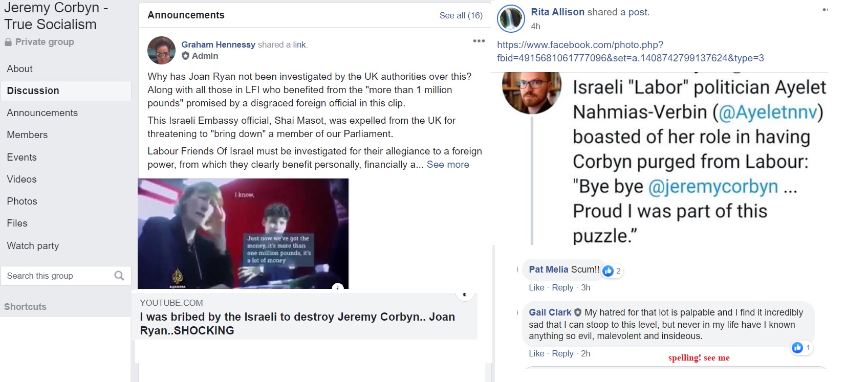Click Graham Hennessy's profile picture

(x=161, y=50)
